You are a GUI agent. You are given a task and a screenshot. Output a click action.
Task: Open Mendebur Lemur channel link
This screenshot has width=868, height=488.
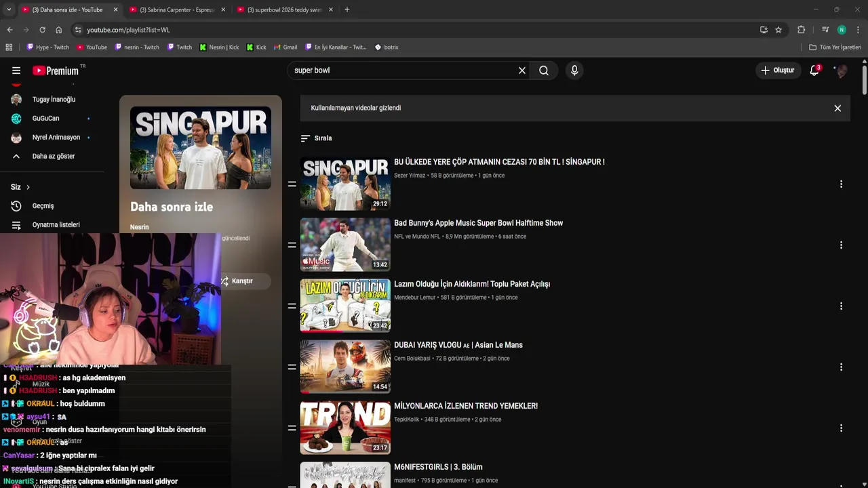415,298
